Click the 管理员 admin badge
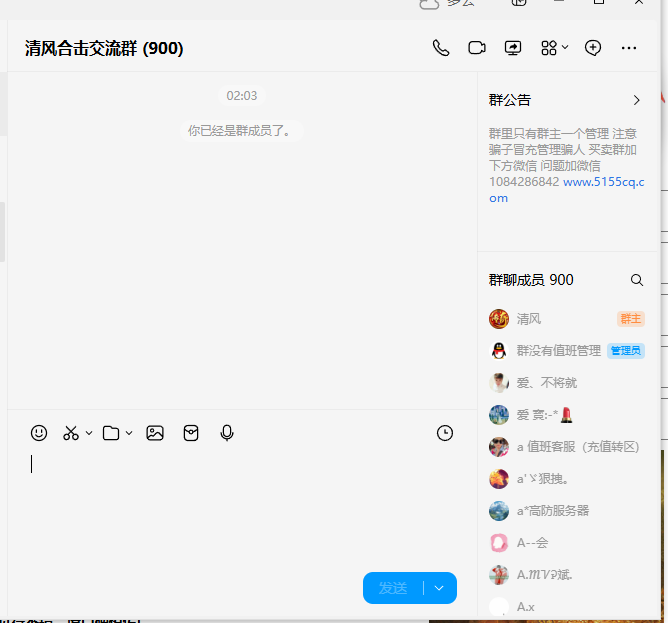Image resolution: width=668 pixels, height=623 pixels. pyautogui.click(x=626, y=351)
